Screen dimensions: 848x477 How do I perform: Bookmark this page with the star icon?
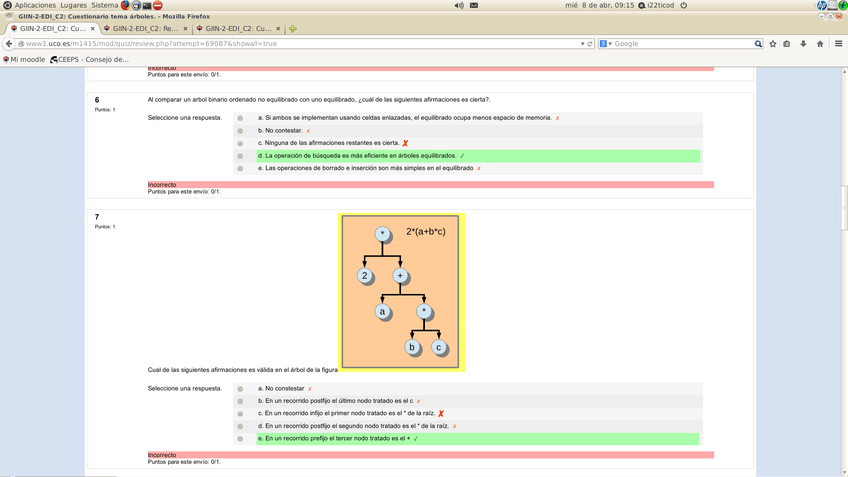[773, 44]
